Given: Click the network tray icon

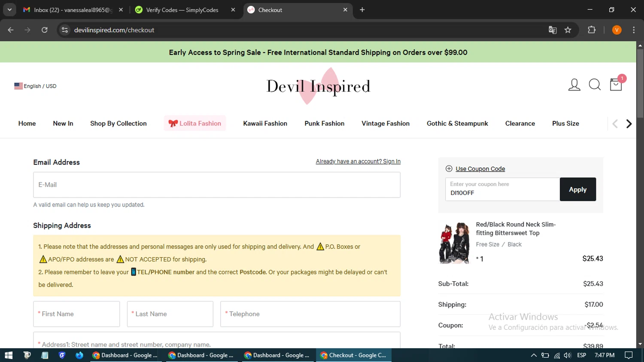Looking at the screenshot, I should click(557, 355).
